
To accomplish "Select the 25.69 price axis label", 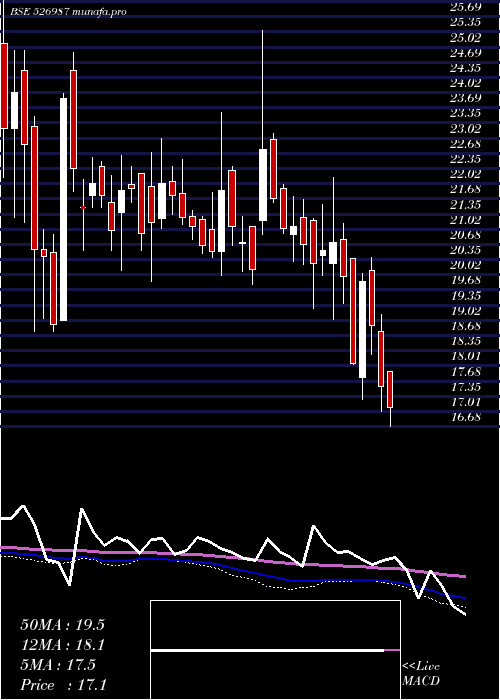I will [465, 7].
